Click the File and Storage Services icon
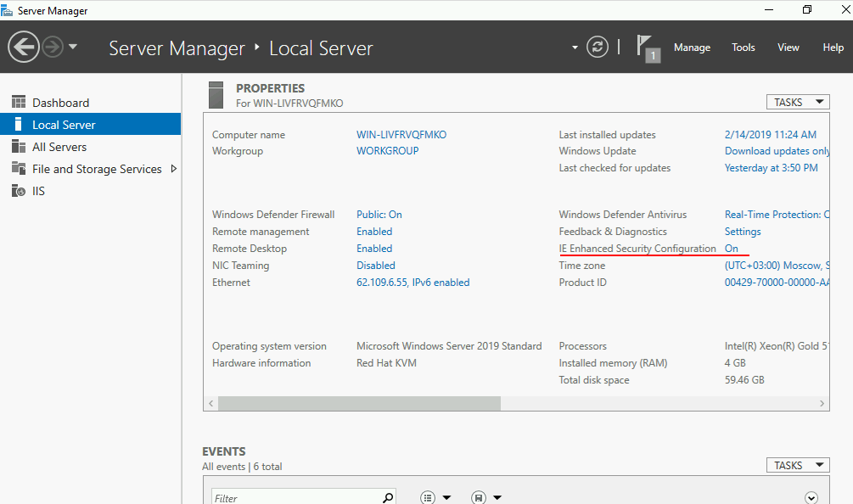 pos(19,169)
